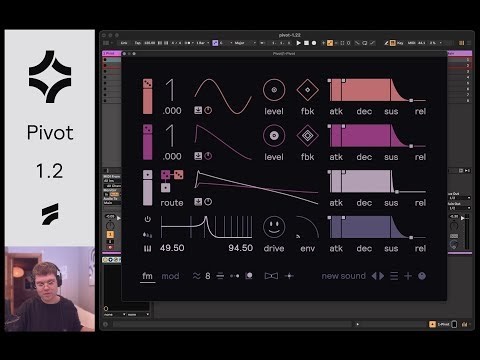Click the sparkle cross icon in the bottom bar
The image size is (480, 360).
click(289, 276)
